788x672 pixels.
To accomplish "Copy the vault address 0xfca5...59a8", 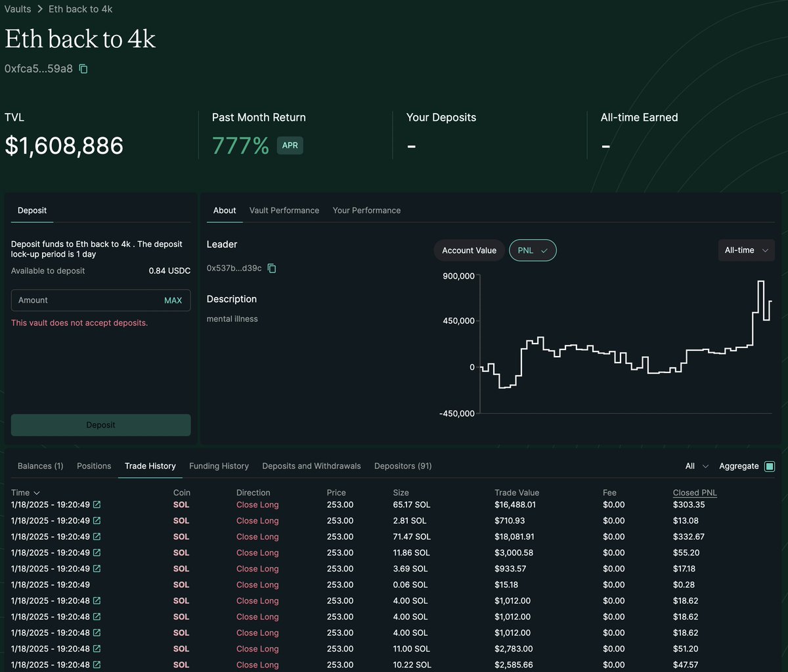I will tap(83, 68).
